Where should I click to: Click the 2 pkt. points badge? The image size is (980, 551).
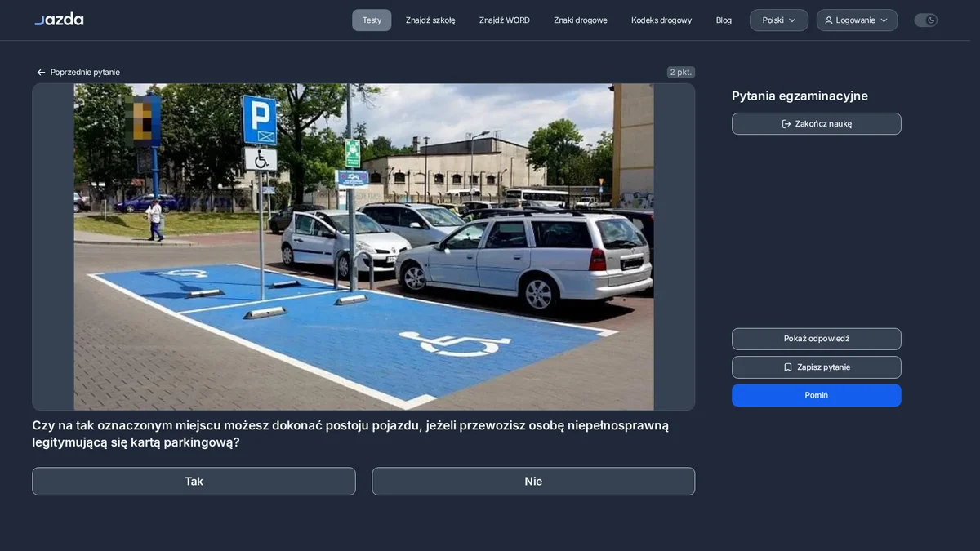(x=681, y=73)
